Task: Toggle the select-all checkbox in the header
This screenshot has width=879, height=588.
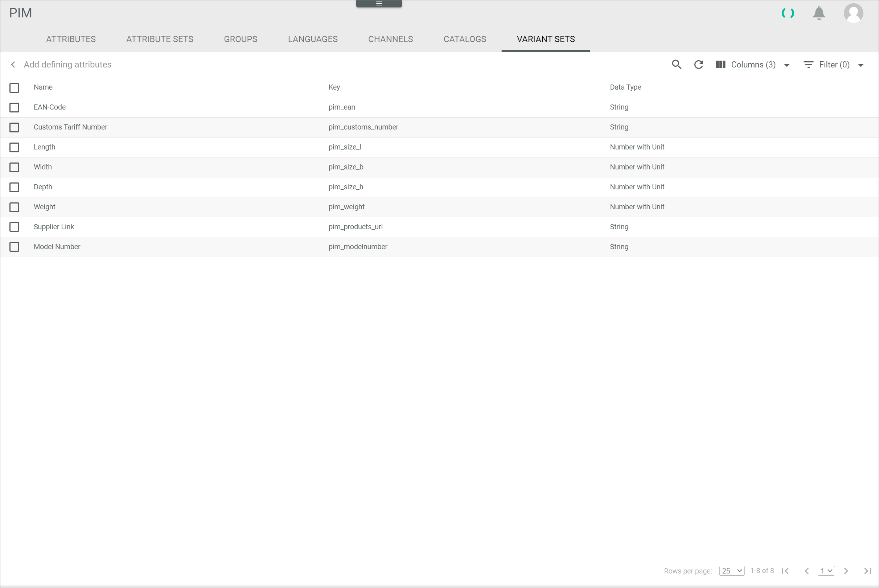Action: 14,88
